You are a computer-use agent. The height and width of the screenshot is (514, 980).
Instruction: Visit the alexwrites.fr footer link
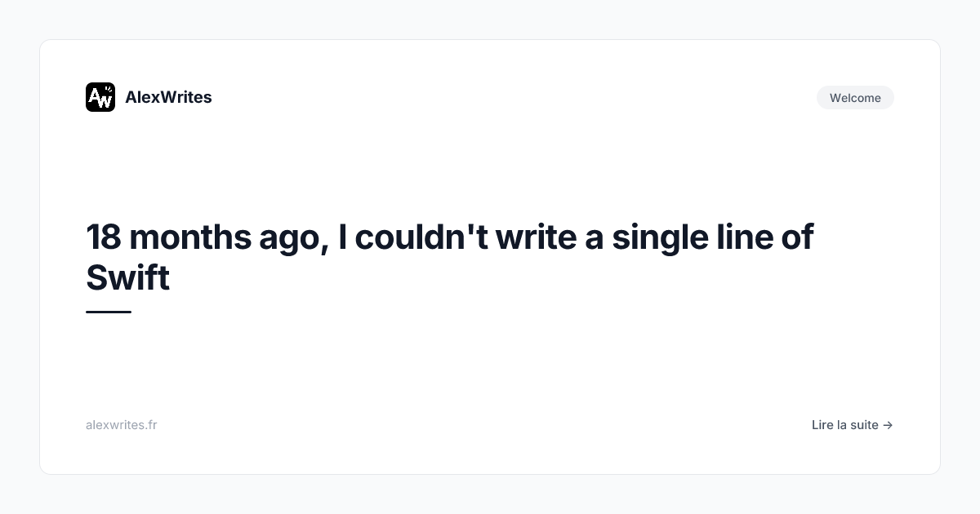[121, 425]
